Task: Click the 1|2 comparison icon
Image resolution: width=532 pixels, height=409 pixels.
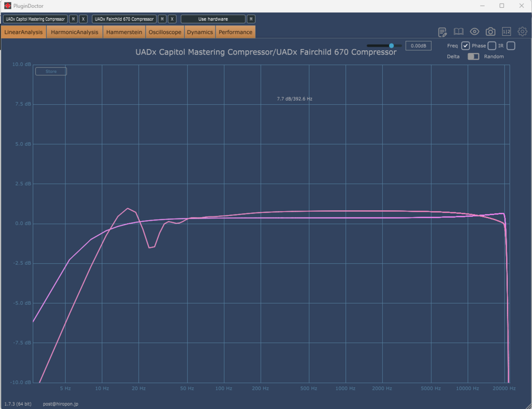Action: pyautogui.click(x=506, y=32)
